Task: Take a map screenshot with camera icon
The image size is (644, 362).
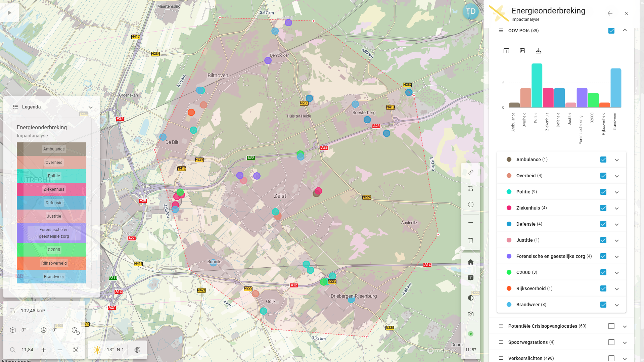Action: pyautogui.click(x=470, y=314)
